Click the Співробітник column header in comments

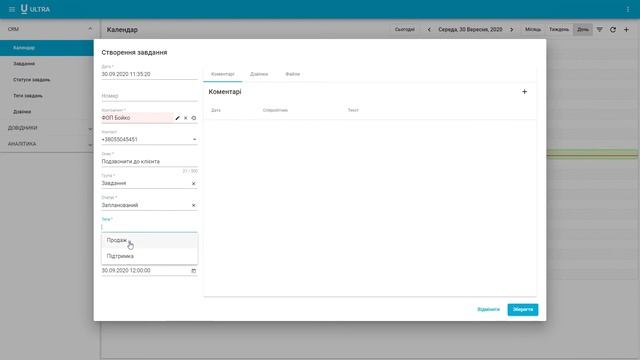point(275,110)
